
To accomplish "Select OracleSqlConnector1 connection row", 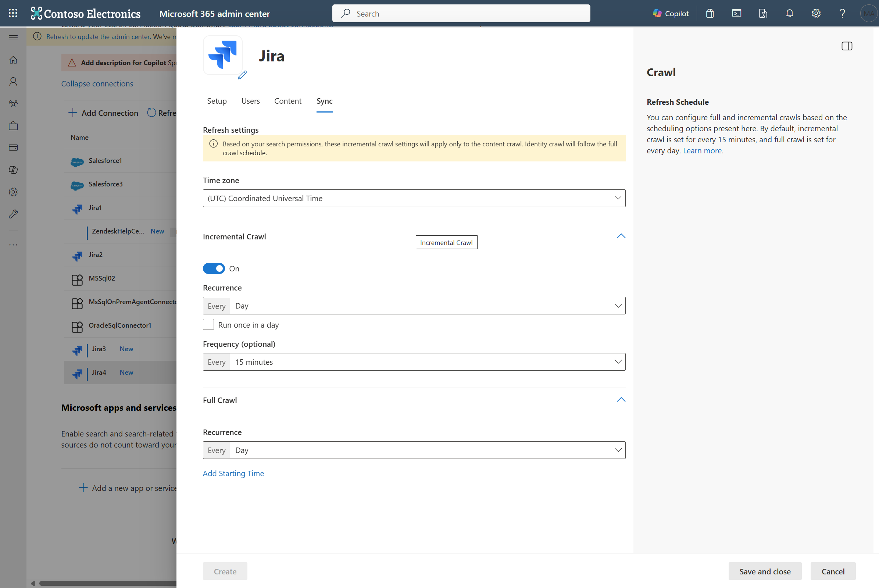I will click(x=120, y=325).
